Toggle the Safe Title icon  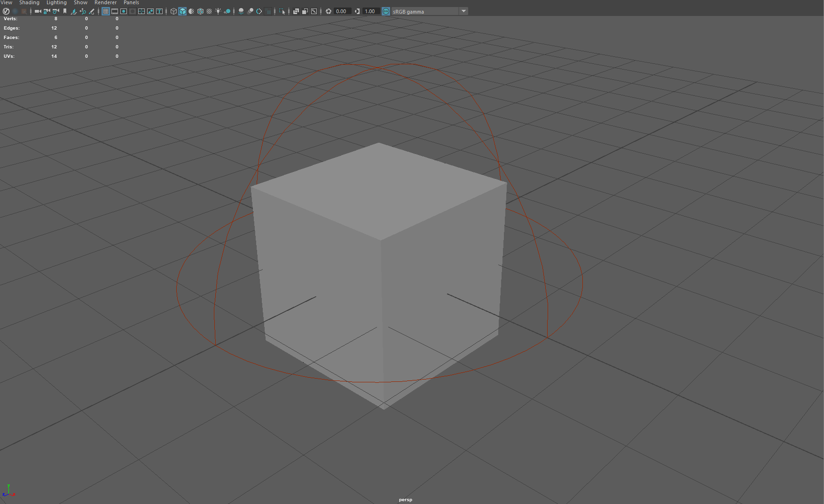159,11
